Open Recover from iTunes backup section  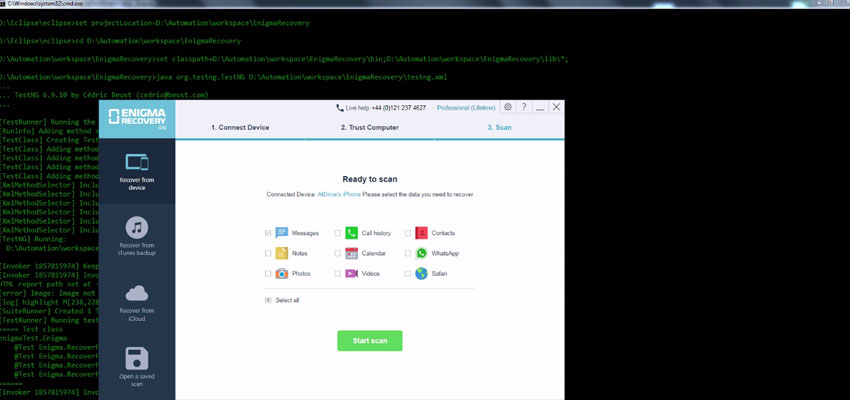coord(137,237)
